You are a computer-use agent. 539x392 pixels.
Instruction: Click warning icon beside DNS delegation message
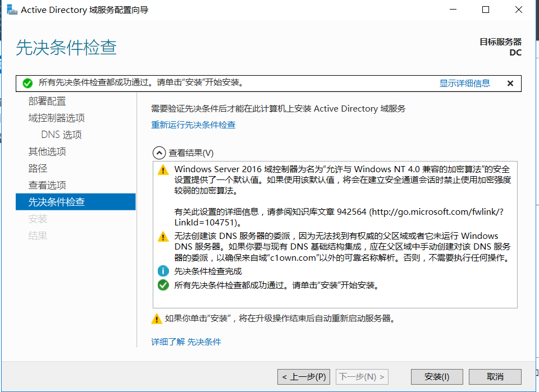point(163,236)
